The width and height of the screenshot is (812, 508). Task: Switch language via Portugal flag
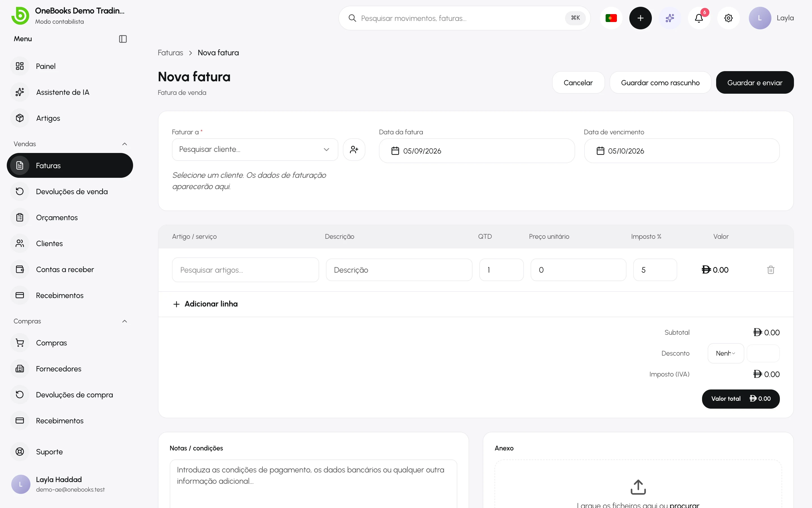click(x=611, y=18)
